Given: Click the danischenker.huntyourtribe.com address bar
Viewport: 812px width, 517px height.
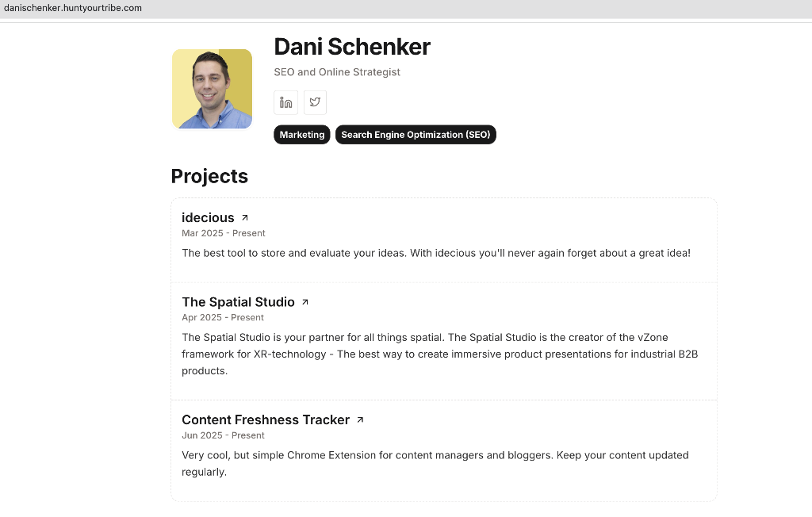Looking at the screenshot, I should click(x=73, y=8).
